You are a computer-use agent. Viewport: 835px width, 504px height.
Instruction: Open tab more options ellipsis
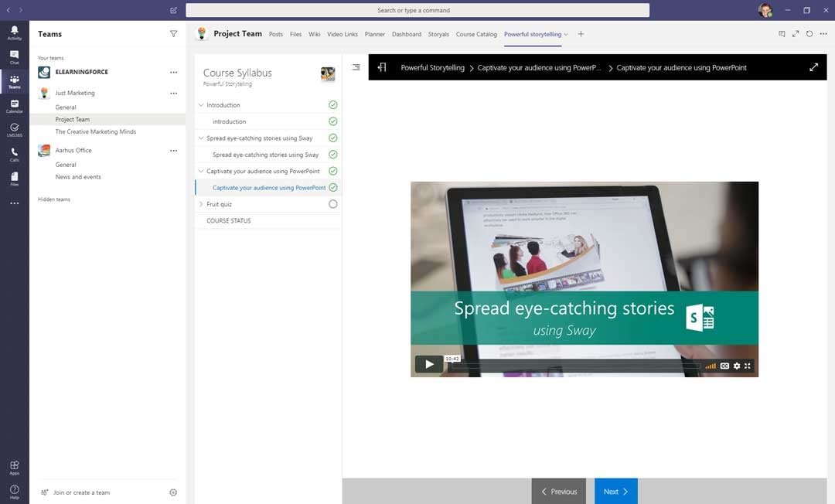pyautogui.click(x=823, y=34)
